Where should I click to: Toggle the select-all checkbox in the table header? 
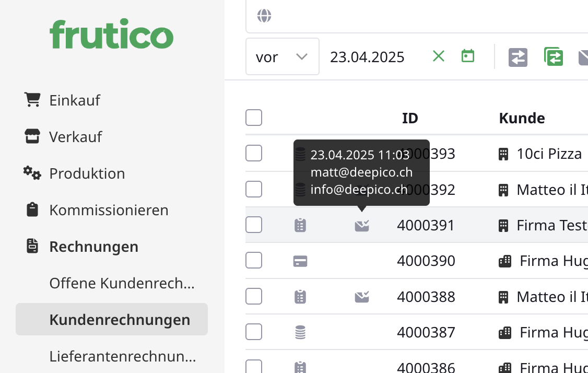pos(254,118)
